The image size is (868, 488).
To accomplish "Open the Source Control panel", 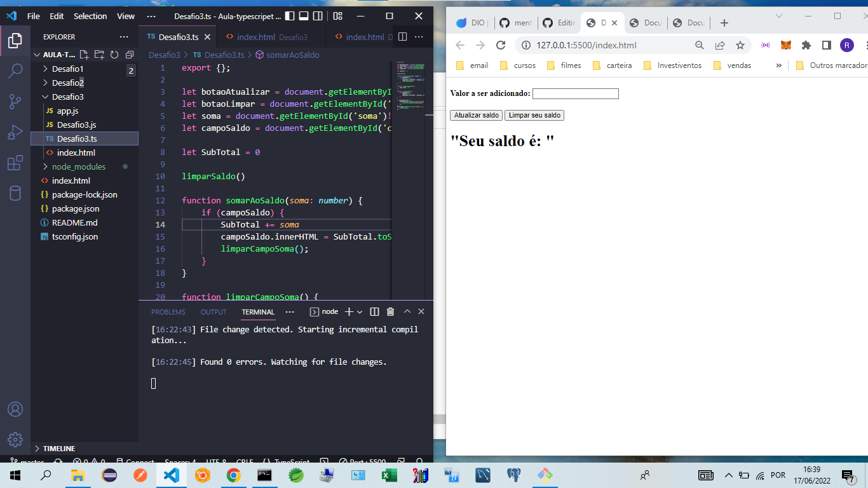I will (15, 100).
